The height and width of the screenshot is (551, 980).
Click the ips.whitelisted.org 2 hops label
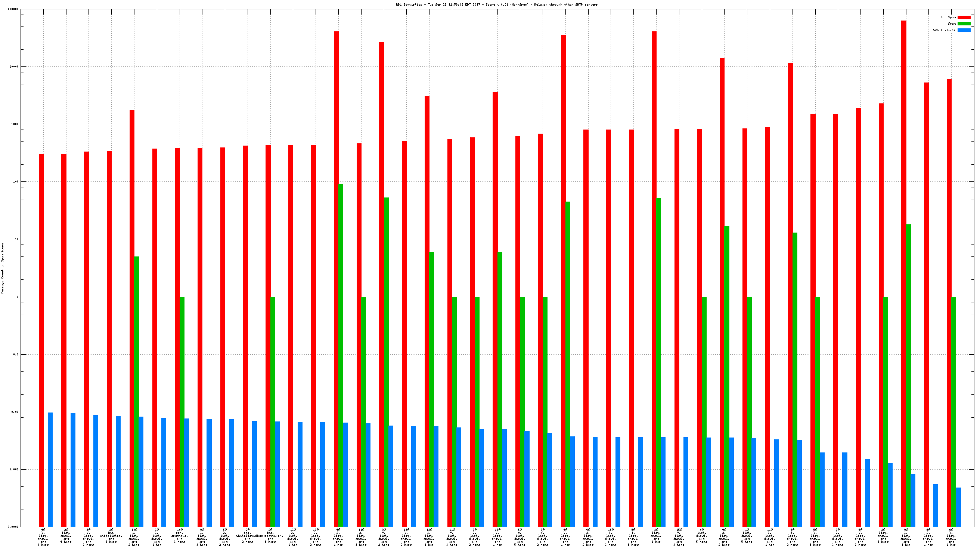coord(248,536)
